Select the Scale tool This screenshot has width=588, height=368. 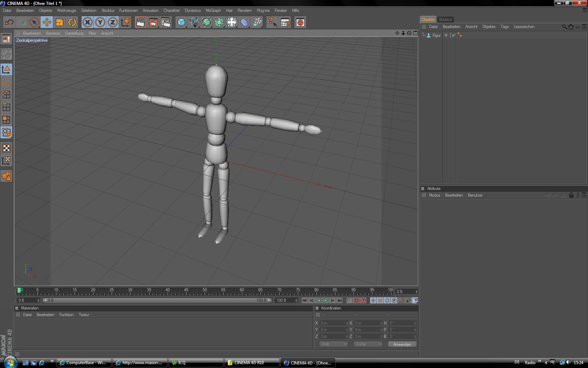(59, 22)
